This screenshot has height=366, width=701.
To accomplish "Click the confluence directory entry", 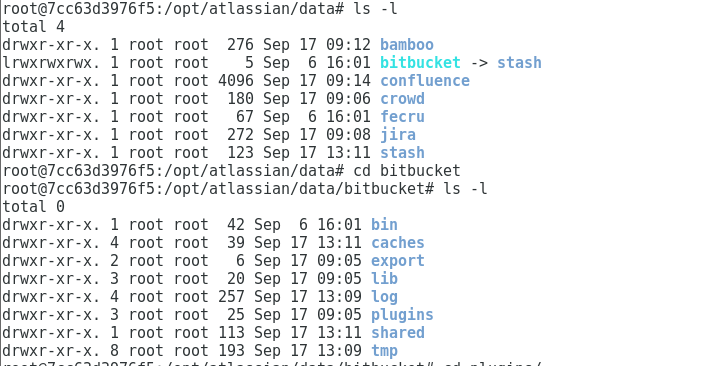I will click(x=425, y=80).
